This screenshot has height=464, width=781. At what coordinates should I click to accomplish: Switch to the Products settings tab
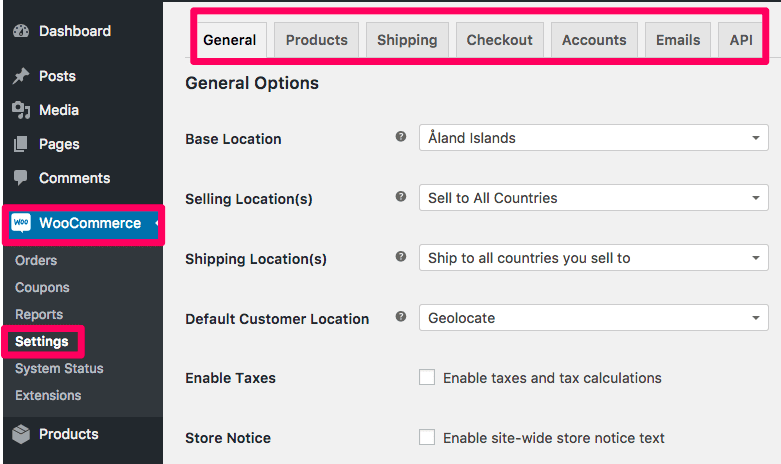coord(317,40)
